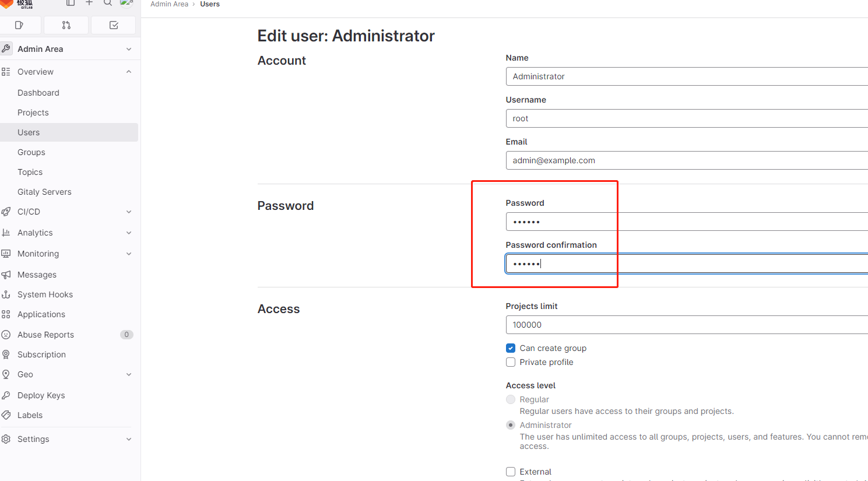Click the Monitoring screen icon

click(6, 254)
